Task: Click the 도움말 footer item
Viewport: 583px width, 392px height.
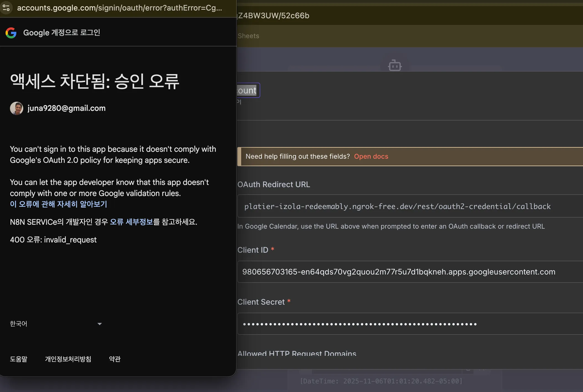Action: pyautogui.click(x=19, y=359)
